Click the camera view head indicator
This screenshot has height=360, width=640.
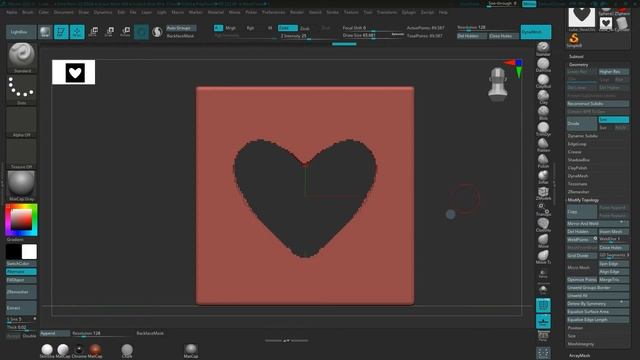tap(498, 84)
